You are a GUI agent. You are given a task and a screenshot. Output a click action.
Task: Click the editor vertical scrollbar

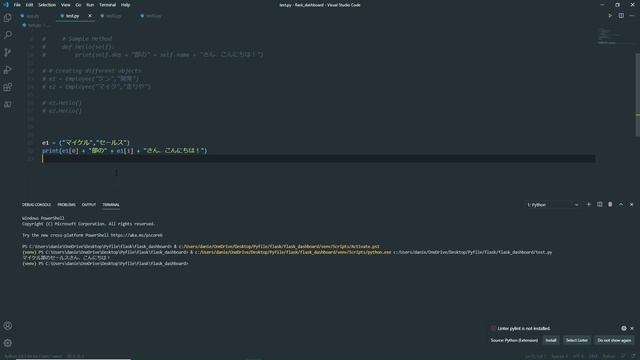[x=637, y=95]
